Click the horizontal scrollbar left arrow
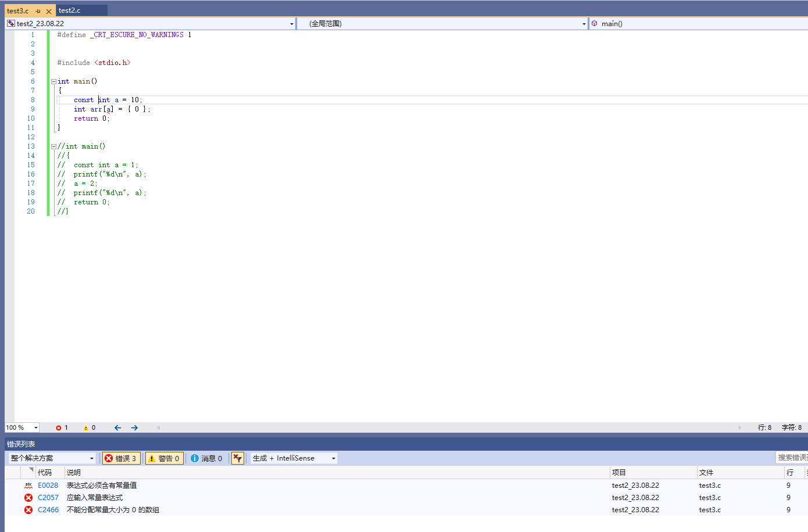Viewport: 808px width, 532px height. 159,427
